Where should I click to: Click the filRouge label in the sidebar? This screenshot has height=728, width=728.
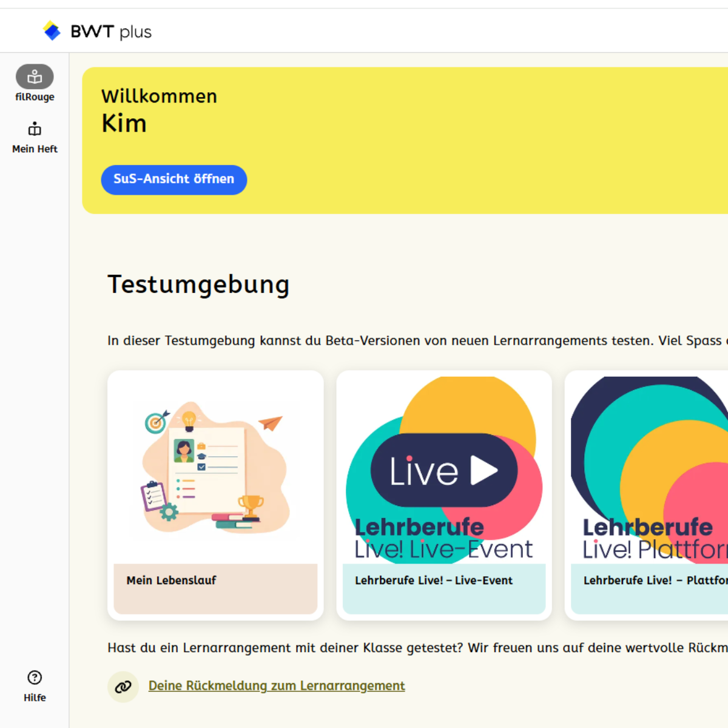[x=35, y=97]
